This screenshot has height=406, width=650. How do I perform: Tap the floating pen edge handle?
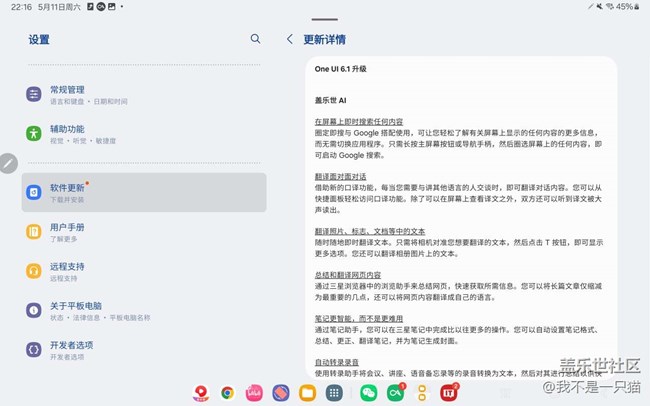pos(8,163)
